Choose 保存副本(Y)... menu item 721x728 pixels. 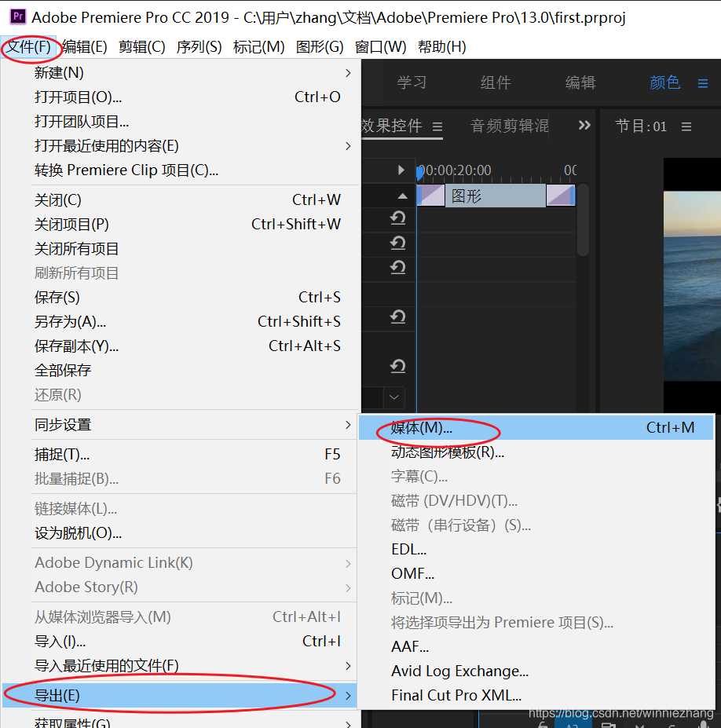click(193, 346)
